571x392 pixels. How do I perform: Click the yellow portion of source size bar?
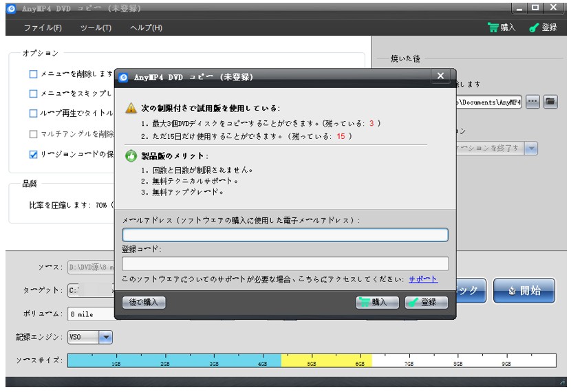326,360
